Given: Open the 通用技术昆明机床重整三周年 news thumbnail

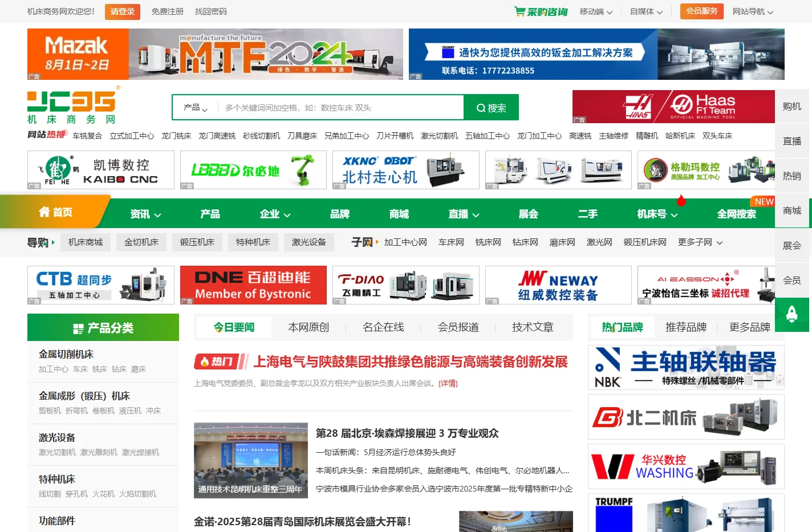Looking at the screenshot, I should pos(251,460).
